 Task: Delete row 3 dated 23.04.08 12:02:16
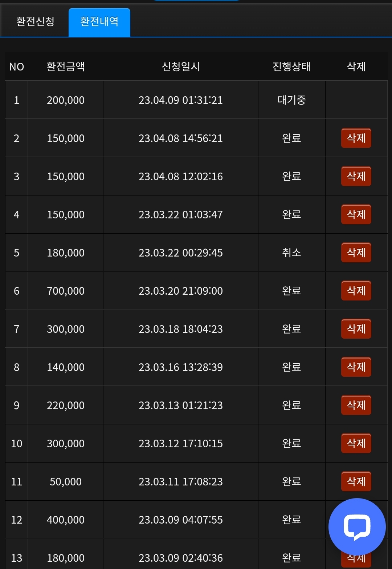[x=356, y=176]
